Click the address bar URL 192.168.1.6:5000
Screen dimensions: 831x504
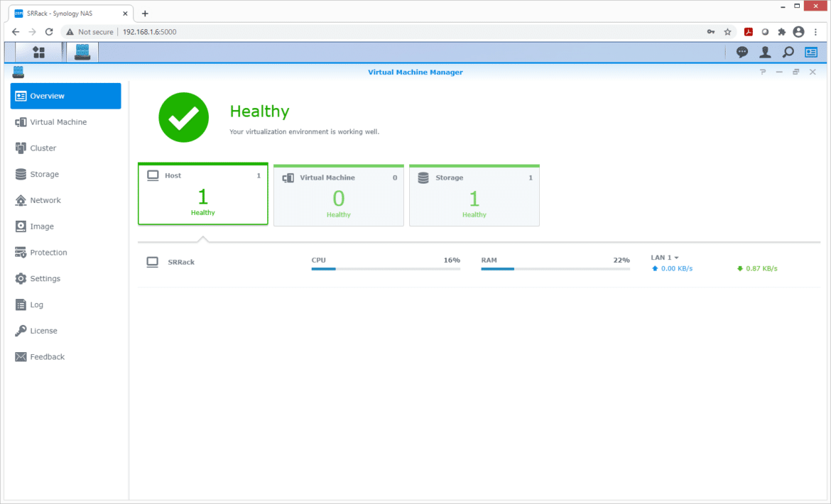[149, 32]
